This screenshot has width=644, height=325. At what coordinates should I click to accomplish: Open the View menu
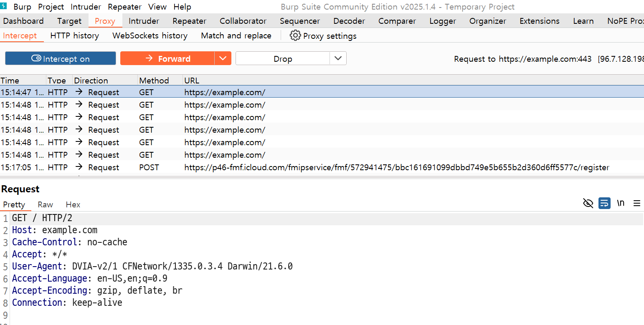coord(157,7)
